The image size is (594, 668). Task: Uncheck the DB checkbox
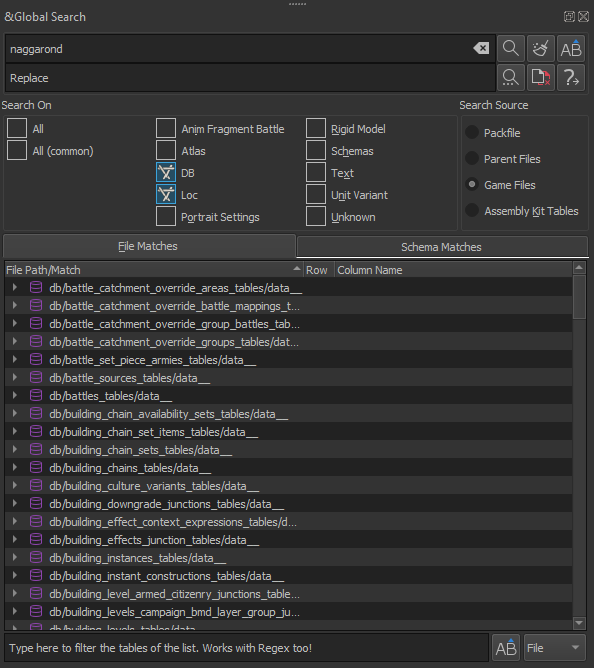click(166, 173)
